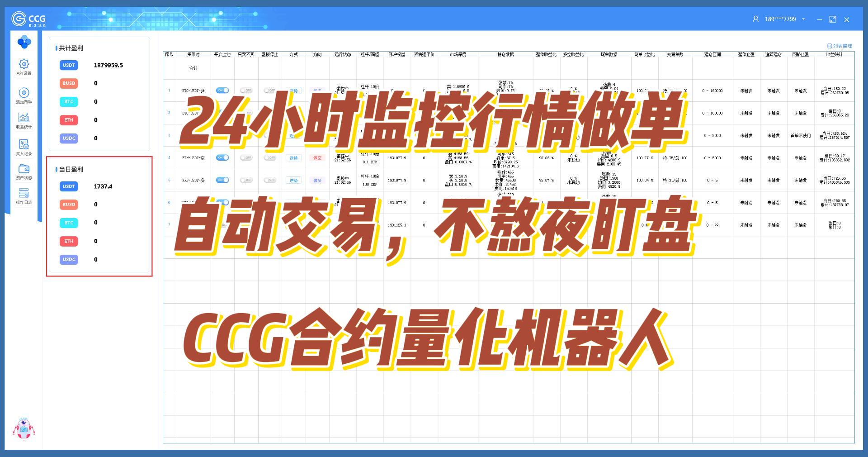868x457 pixels.
Task: Enable 只卖不买 for XRP-USDT-多
Action: [x=246, y=180]
